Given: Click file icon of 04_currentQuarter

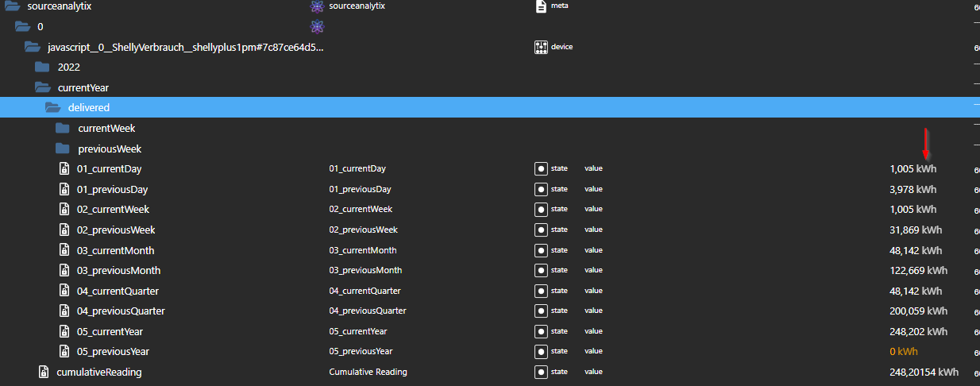Looking at the screenshot, I should pyautogui.click(x=64, y=291).
